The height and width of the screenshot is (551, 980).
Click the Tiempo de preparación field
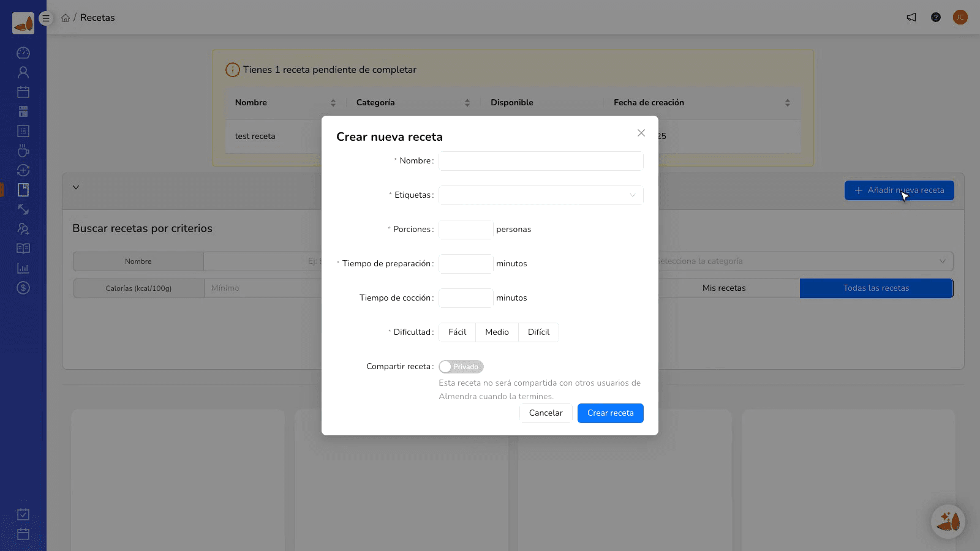[x=466, y=264]
